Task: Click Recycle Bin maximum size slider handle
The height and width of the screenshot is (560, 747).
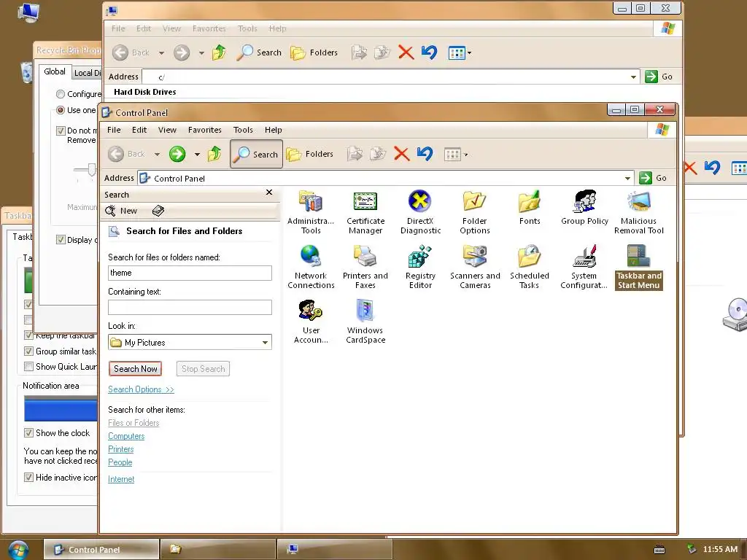Action: pos(91,169)
